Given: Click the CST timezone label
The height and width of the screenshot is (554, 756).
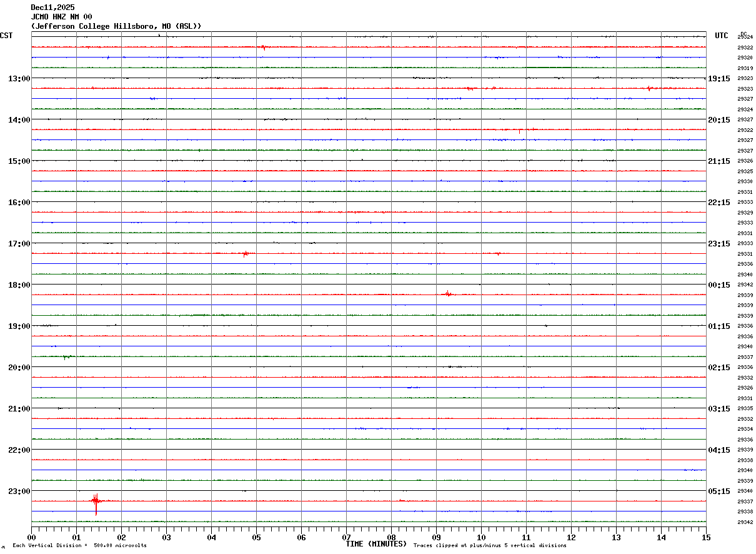Looking at the screenshot, I should click(6, 36).
